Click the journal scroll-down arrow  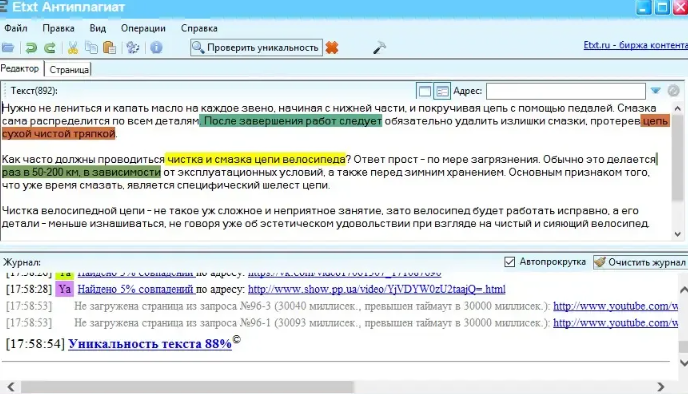click(x=683, y=363)
